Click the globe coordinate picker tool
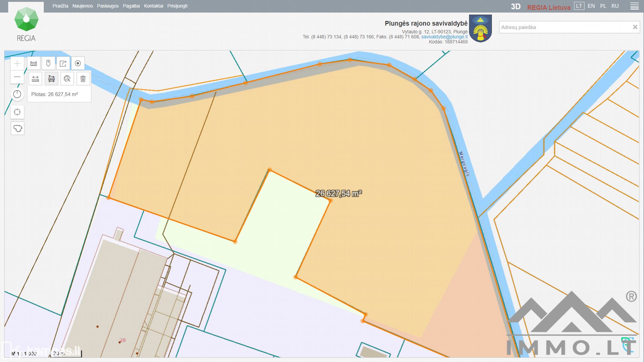Screen dimensions: 644x362 point(67,79)
